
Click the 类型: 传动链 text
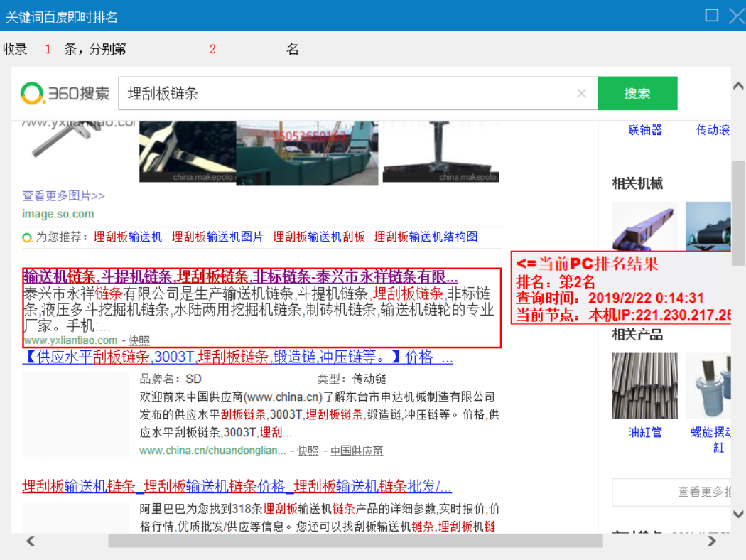click(352, 379)
